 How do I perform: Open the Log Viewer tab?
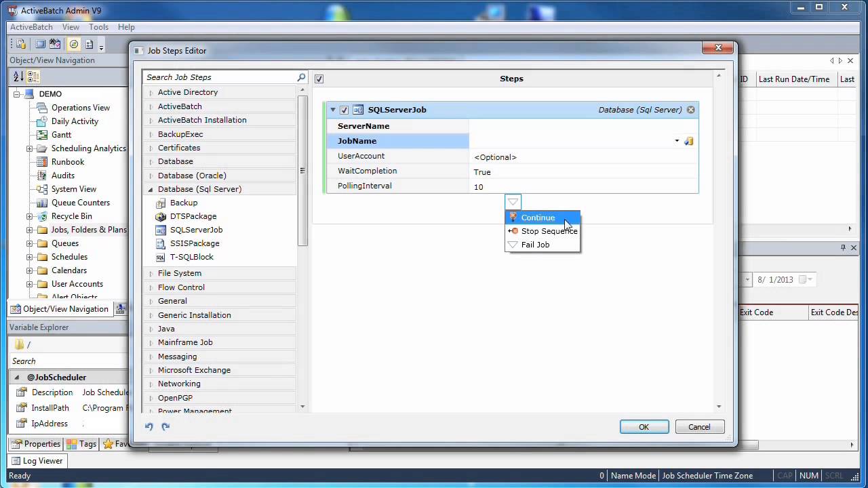pos(37,461)
